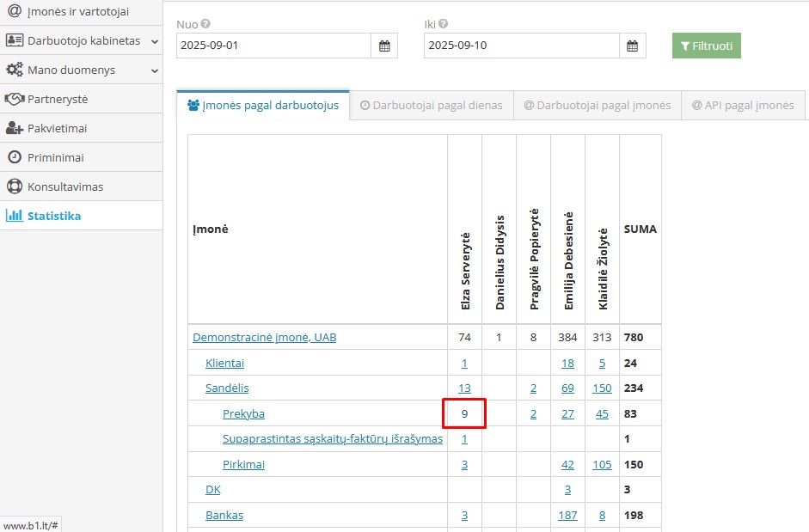Click help icon next to Nuo label

pyautogui.click(x=205, y=25)
